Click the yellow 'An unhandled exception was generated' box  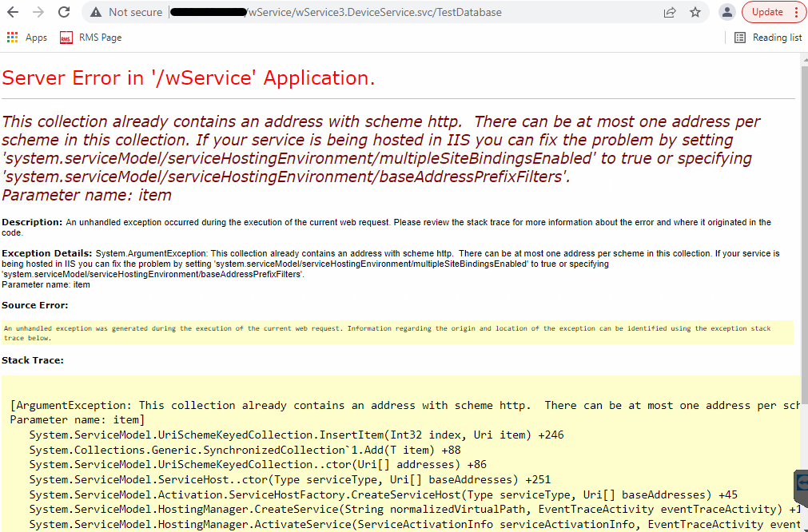coord(397,332)
